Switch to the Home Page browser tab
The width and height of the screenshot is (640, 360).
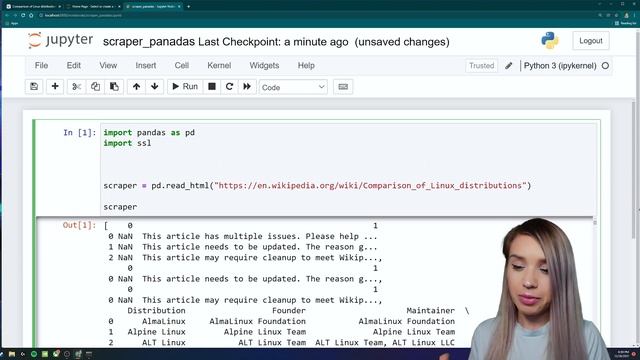click(x=93, y=7)
